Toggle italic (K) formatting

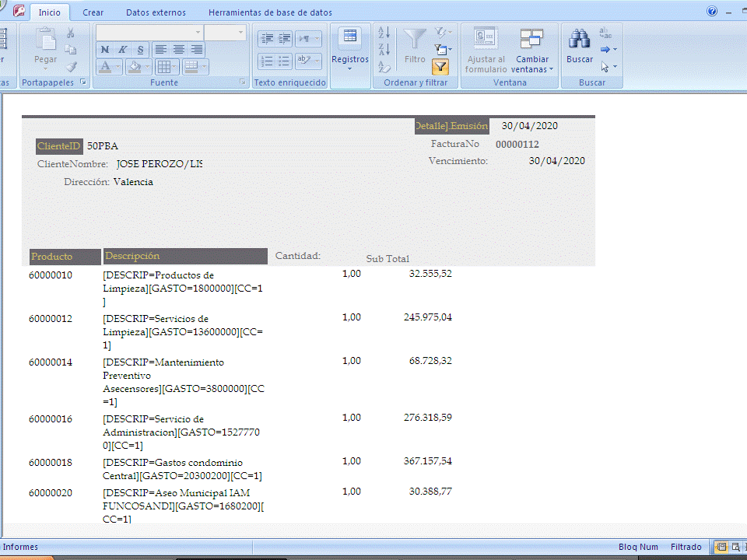(x=122, y=50)
